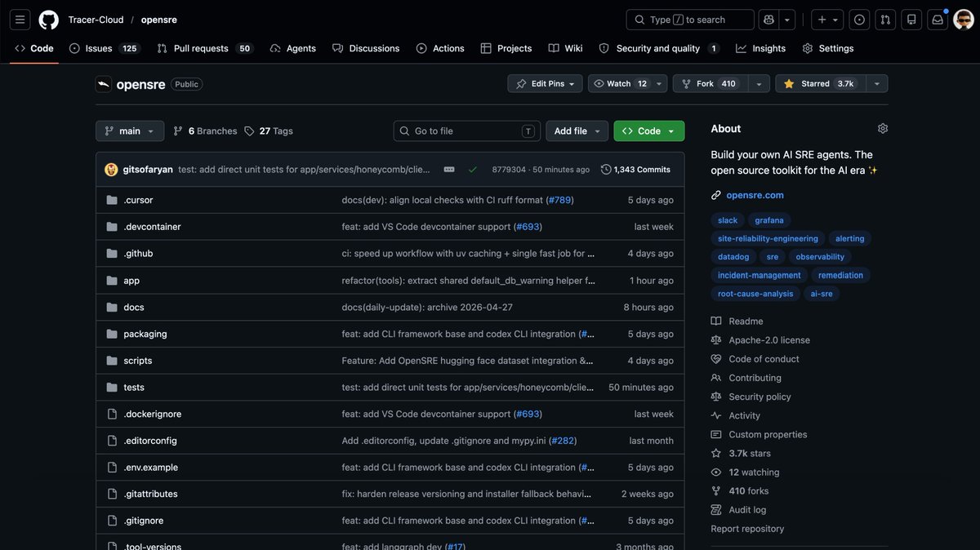Open the hamburger navigation menu

coord(20,20)
